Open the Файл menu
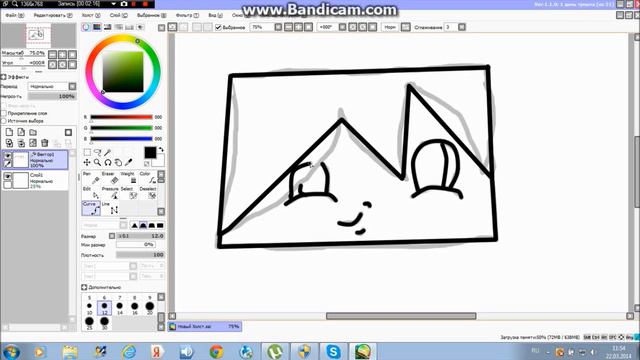The height and width of the screenshot is (360, 640). pyautogui.click(x=14, y=15)
